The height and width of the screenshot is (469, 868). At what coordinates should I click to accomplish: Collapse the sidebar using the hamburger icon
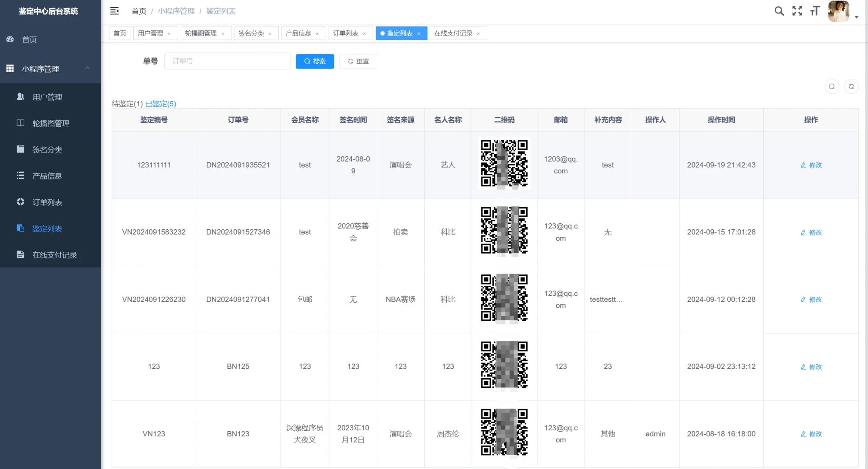click(x=114, y=11)
